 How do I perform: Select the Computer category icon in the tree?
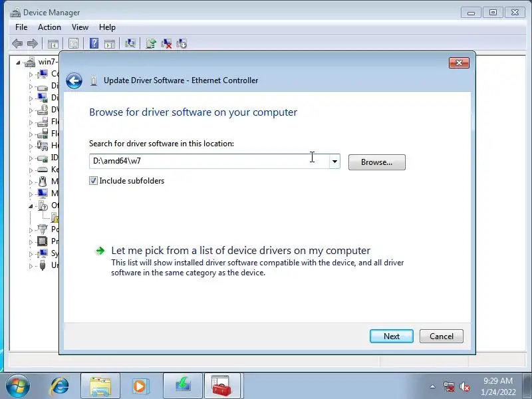click(x=43, y=74)
